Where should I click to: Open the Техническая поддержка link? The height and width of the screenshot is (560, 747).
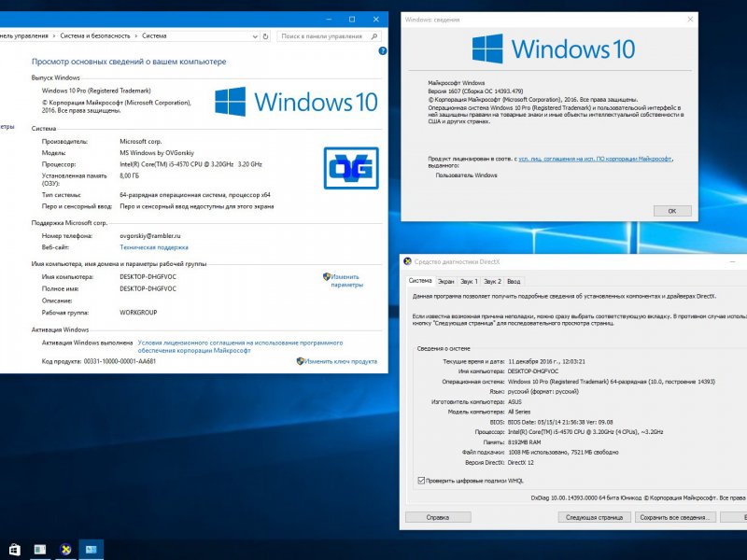click(154, 247)
